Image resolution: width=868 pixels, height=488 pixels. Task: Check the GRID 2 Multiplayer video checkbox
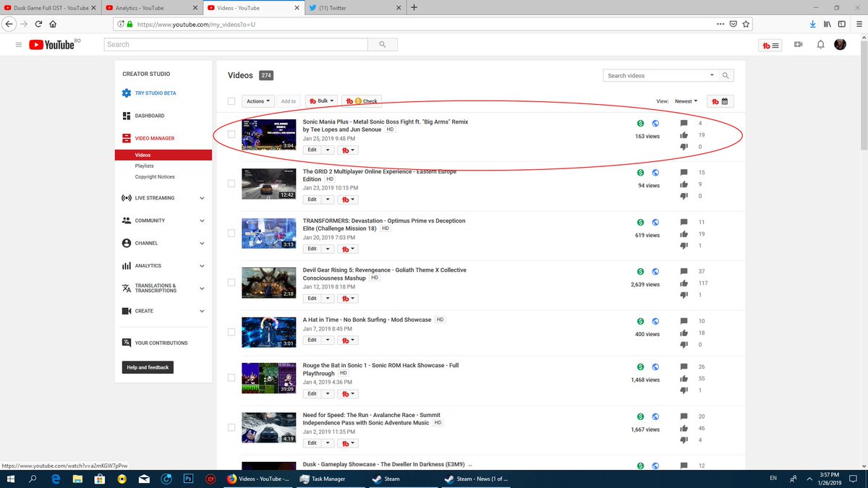[x=231, y=184]
